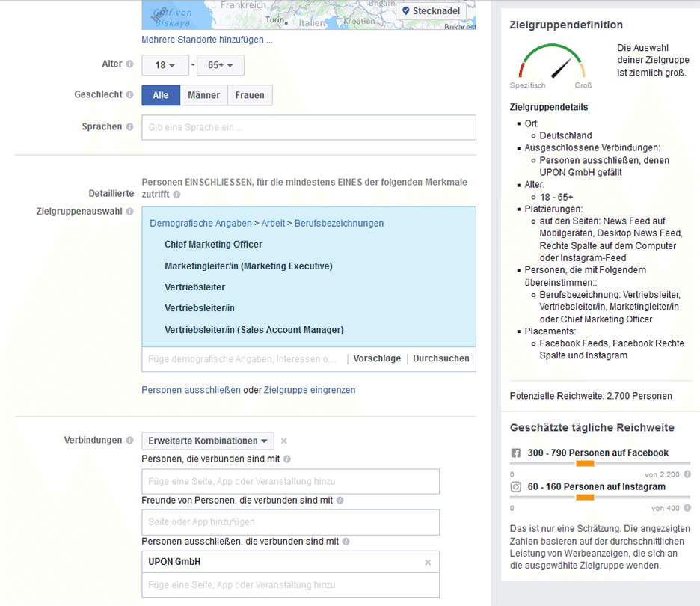The image size is (700, 606).
Task: Click the Sprachen language input field
Action: click(308, 127)
